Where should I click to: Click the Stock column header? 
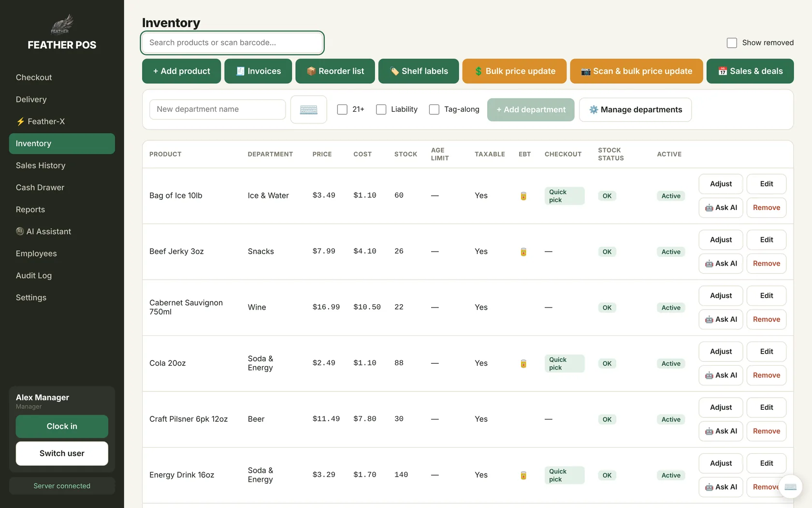coord(406,154)
